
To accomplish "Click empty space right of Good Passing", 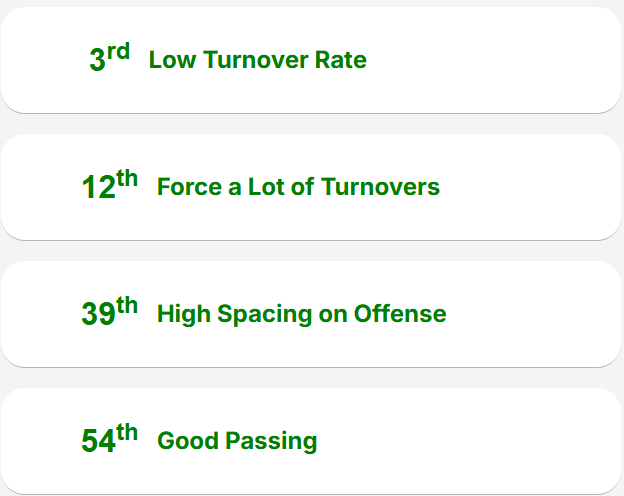I will coord(470,441).
